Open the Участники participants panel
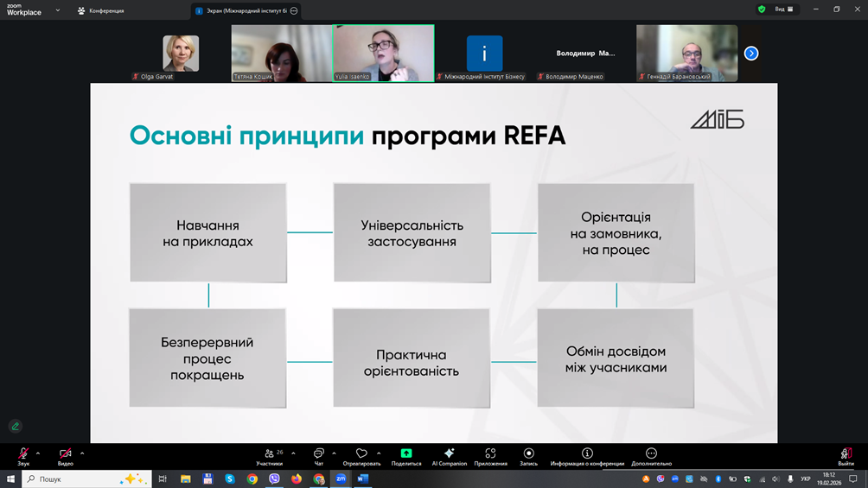Viewport: 868px width, 488px height. tap(270, 455)
